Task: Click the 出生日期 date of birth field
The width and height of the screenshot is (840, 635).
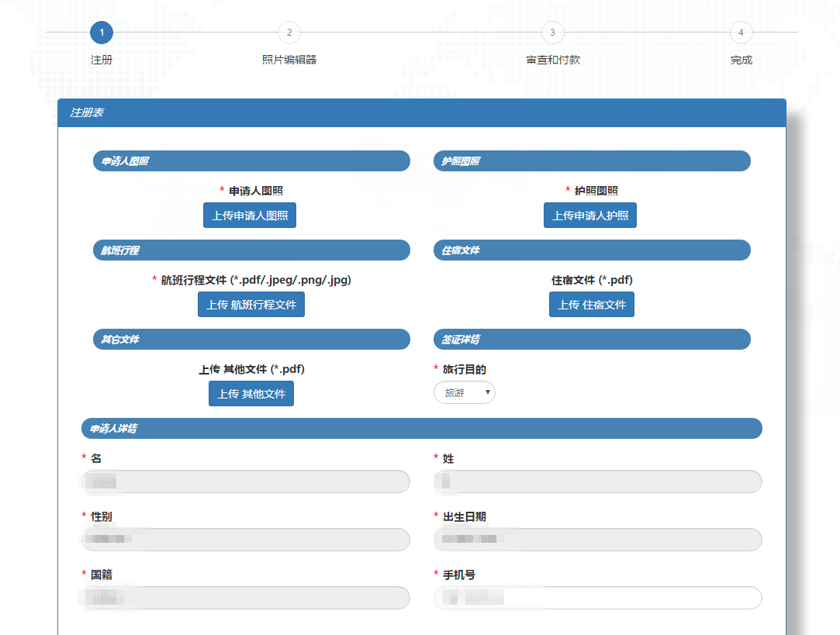Action: point(597,540)
